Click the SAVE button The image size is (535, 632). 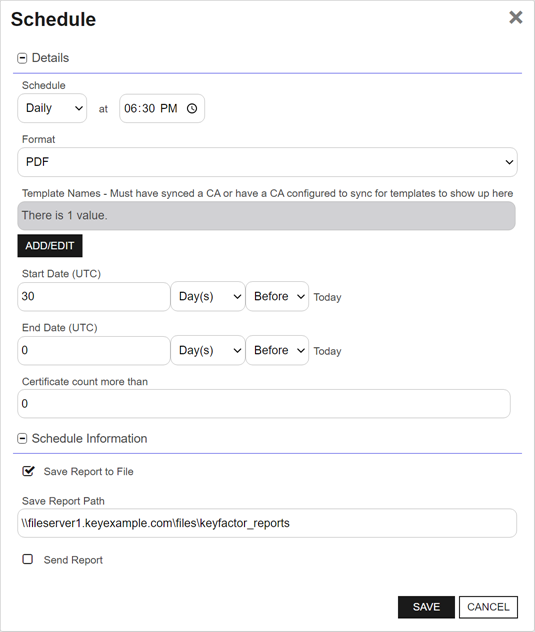pyautogui.click(x=426, y=607)
